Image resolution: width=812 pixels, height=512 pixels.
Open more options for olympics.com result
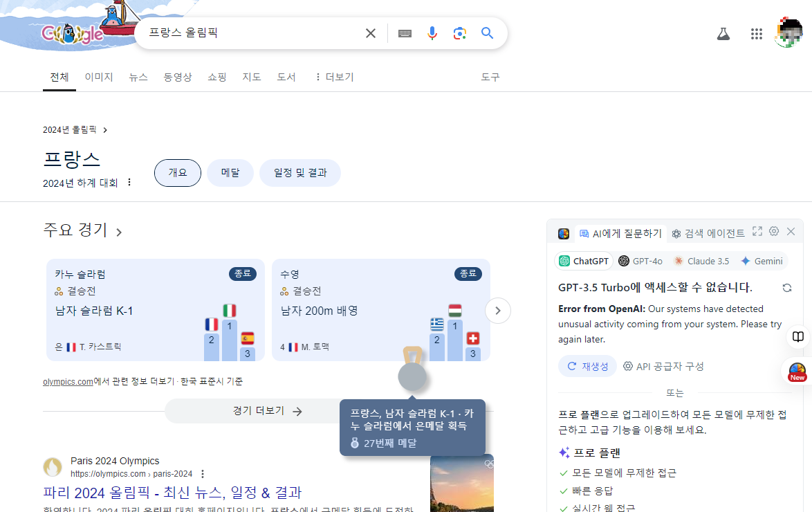pyautogui.click(x=203, y=474)
